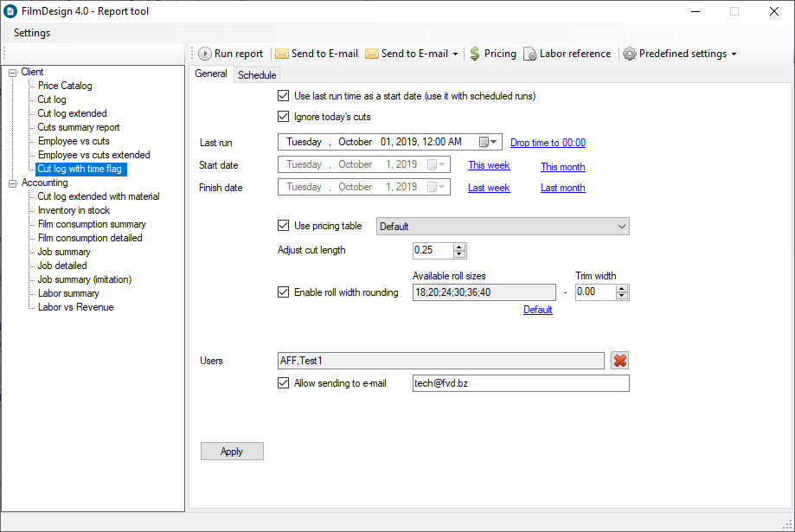Switch to the Schedule tab
This screenshot has width=795, height=532.
(257, 75)
